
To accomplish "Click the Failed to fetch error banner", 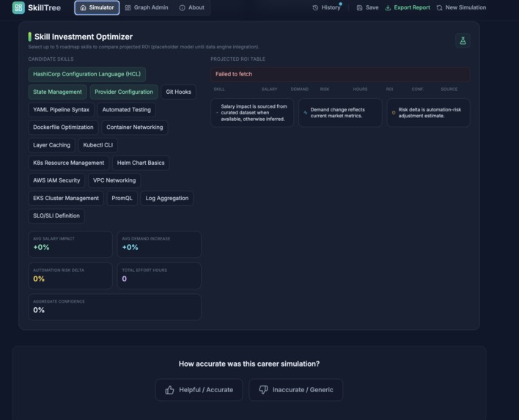I will (x=340, y=74).
